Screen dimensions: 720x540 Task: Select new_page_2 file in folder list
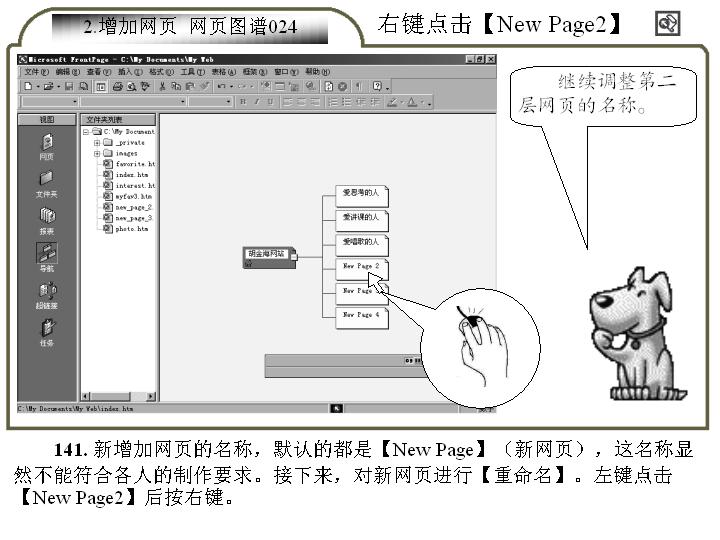pos(128,207)
